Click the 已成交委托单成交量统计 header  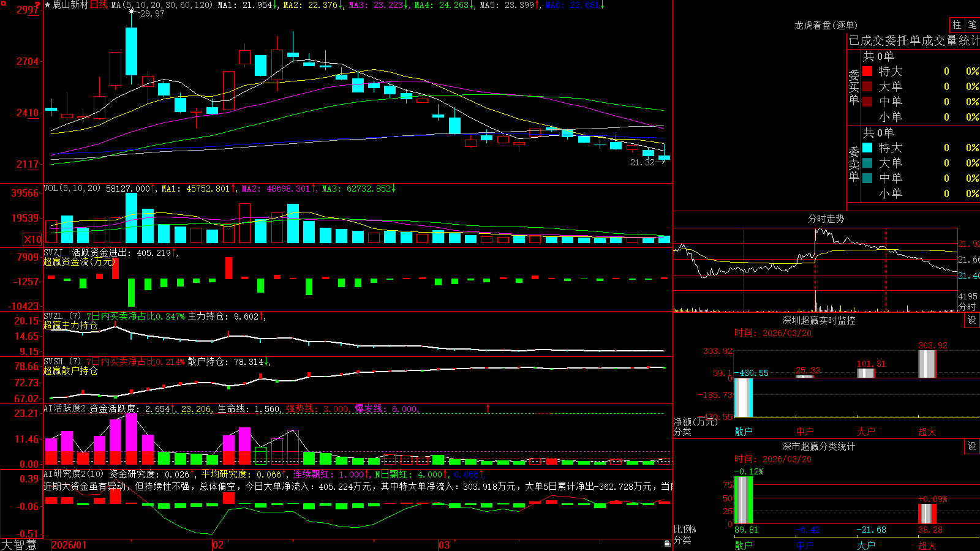tap(914, 40)
